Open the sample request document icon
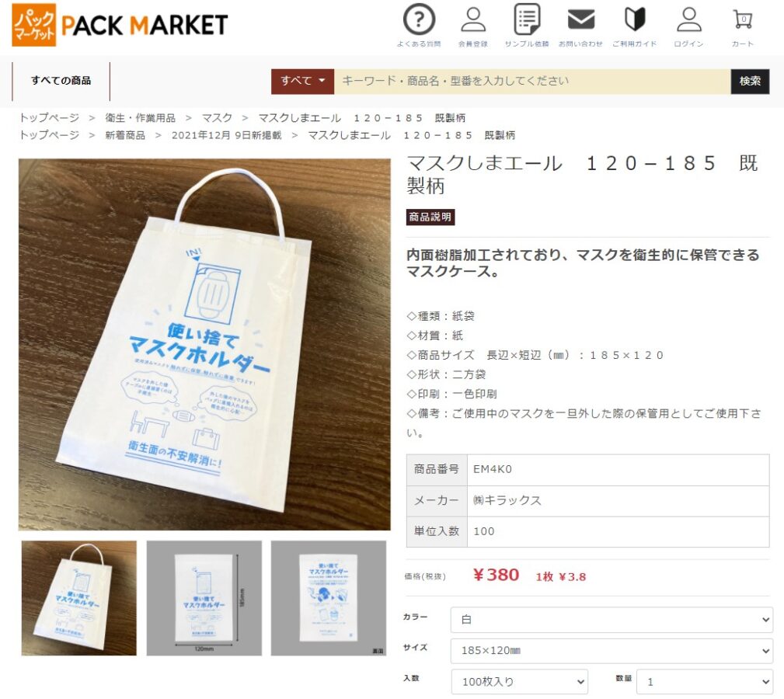 tap(527, 19)
